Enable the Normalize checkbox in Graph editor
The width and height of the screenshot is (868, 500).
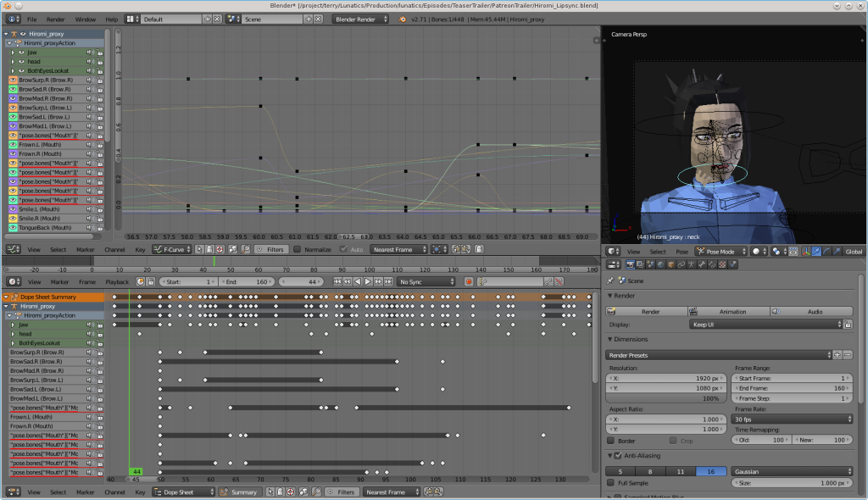[x=298, y=248]
